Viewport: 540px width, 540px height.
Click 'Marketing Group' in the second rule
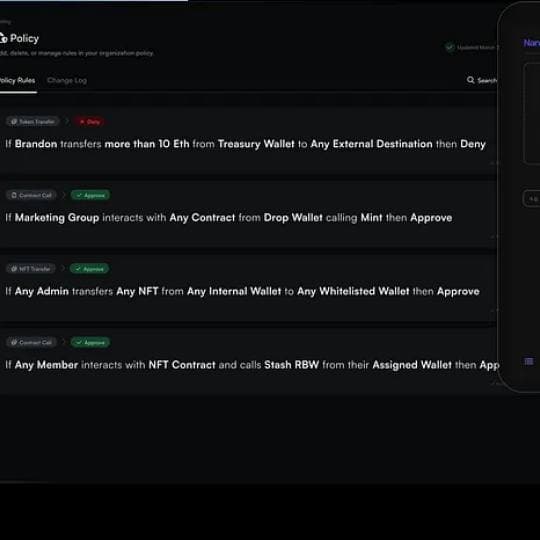pyautogui.click(x=57, y=218)
